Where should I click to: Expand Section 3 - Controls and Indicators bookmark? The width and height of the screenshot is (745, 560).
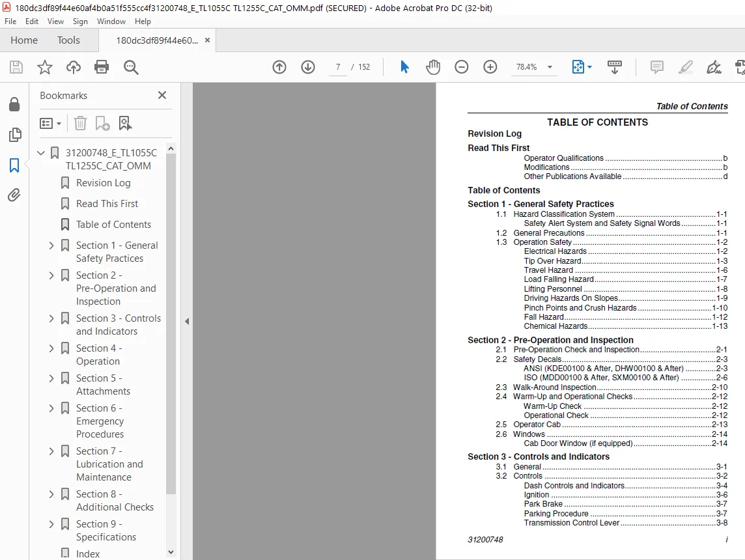pyautogui.click(x=51, y=318)
